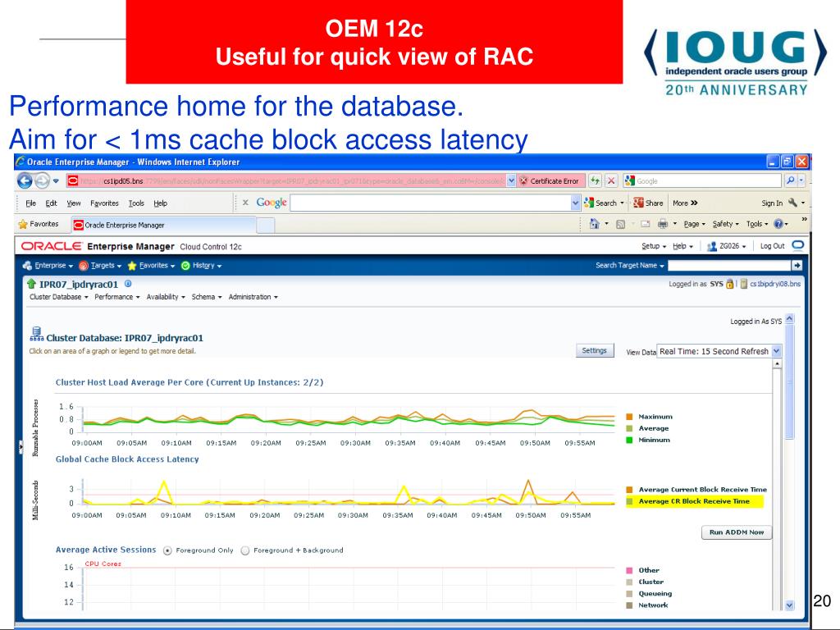Click the search magnifier icon beside Google box
The image size is (840, 630).
point(790,180)
